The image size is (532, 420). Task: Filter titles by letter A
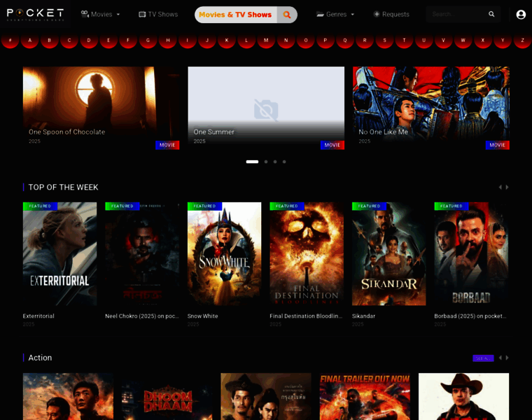(30, 40)
